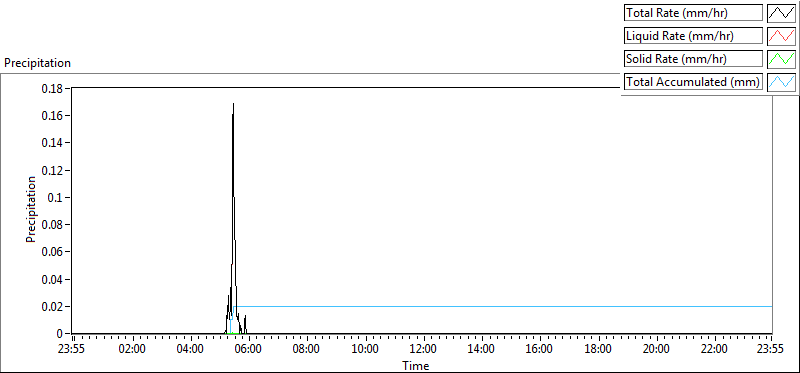The height and width of the screenshot is (373, 800).
Task: Click the Time x-axis title
Action: coord(416,365)
